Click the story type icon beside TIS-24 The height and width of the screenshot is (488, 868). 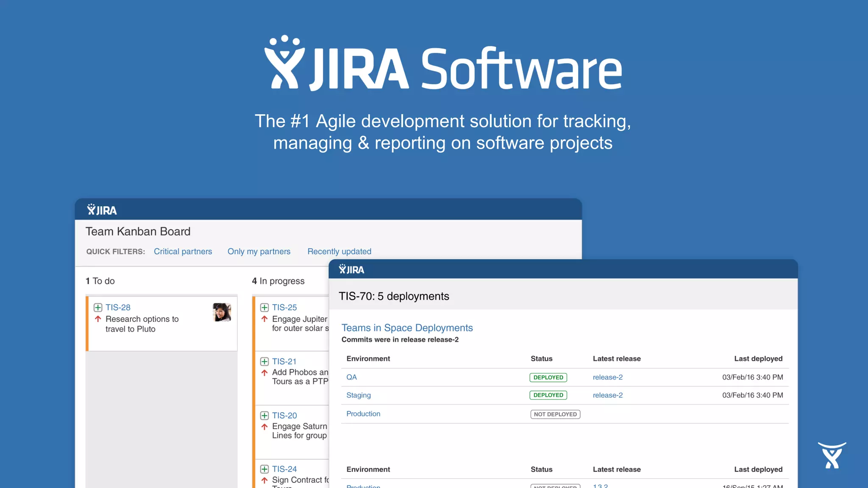point(264,469)
